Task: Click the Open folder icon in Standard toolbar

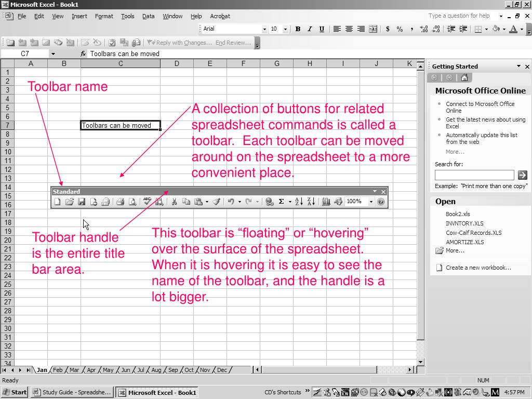Action: pyautogui.click(x=70, y=202)
